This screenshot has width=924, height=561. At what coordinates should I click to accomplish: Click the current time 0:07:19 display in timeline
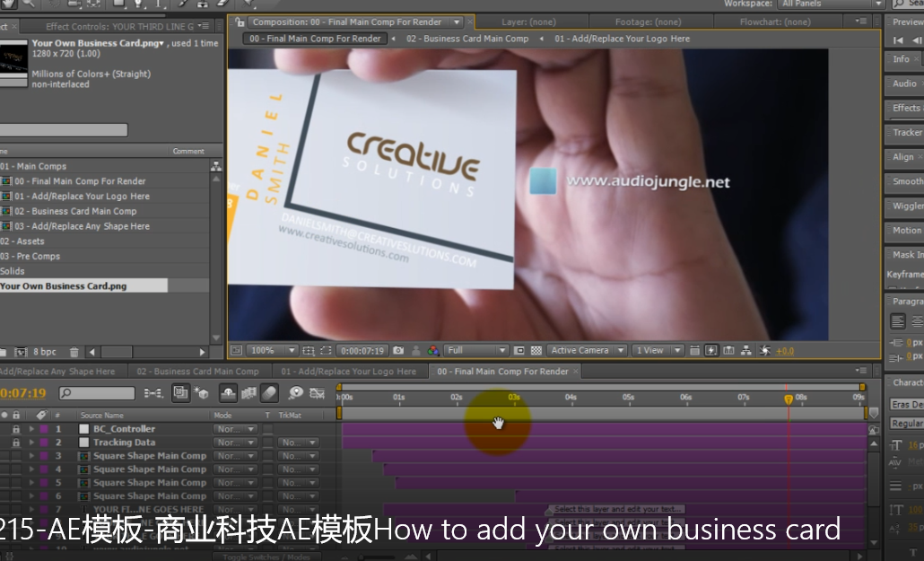click(22, 393)
